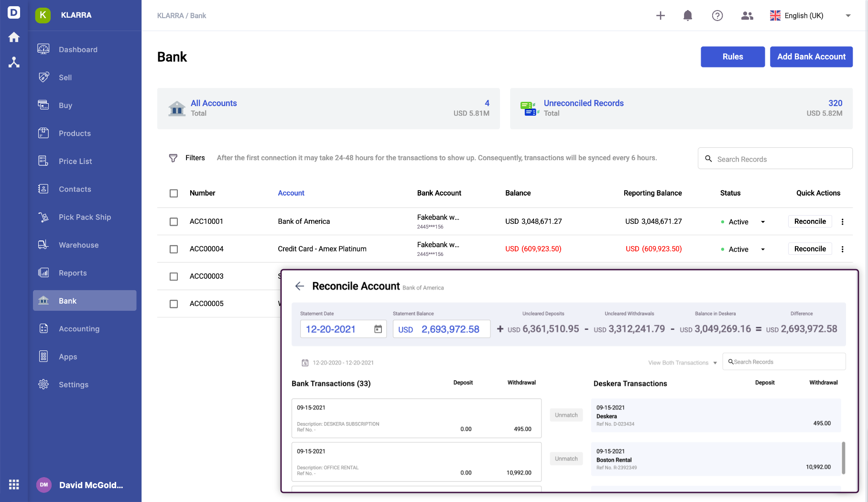Click the green K company avatar

tap(43, 15)
